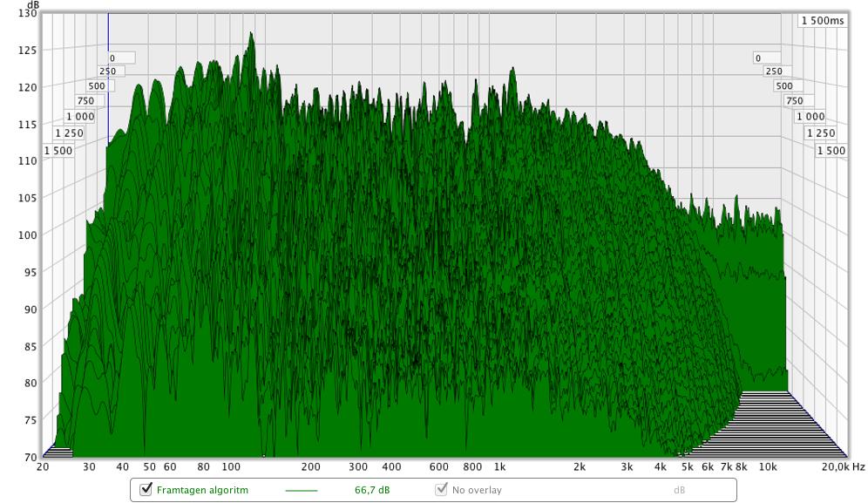Toggle the No overlay checkbox
The width and height of the screenshot is (868, 503).
[441, 489]
